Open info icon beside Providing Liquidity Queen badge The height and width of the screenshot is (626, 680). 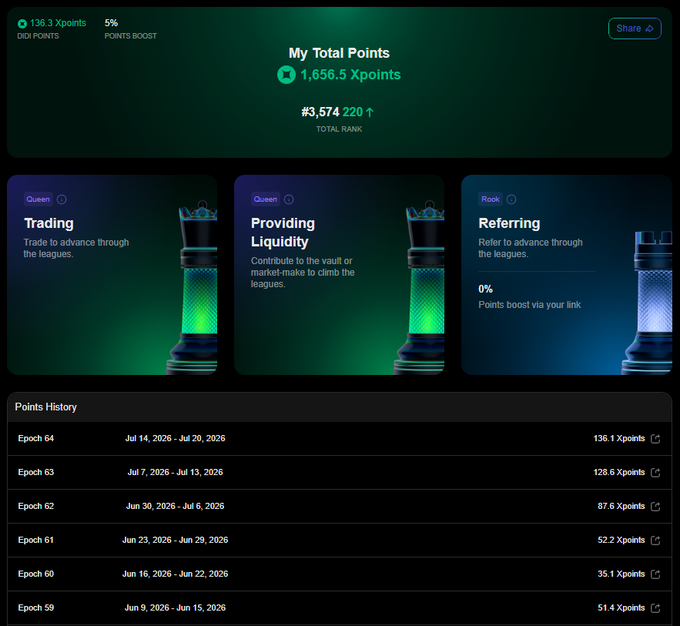(289, 200)
